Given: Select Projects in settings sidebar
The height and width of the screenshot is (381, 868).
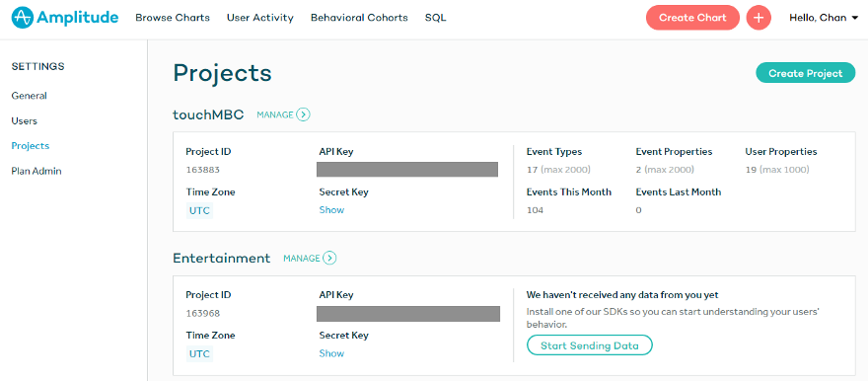Looking at the screenshot, I should (x=31, y=146).
